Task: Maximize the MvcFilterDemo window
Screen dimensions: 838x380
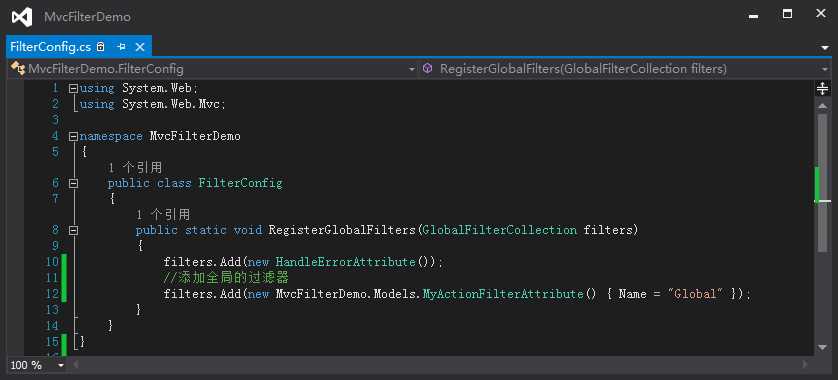Action: pos(787,14)
